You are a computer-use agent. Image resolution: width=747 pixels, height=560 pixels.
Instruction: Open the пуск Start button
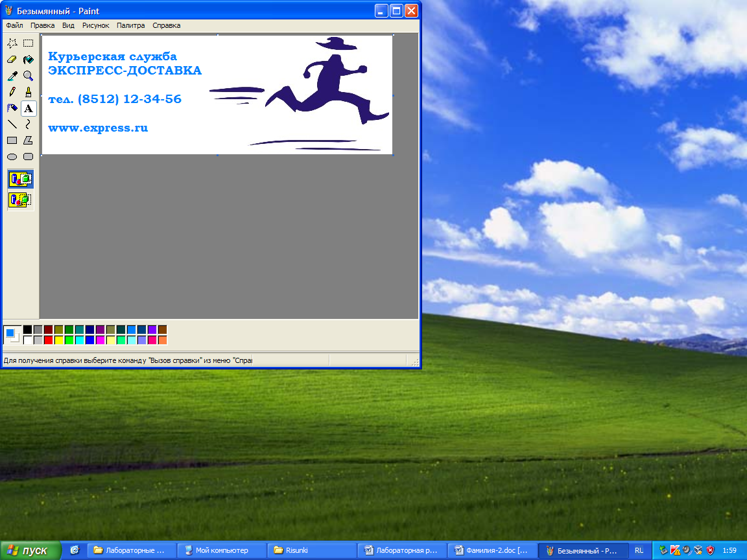pyautogui.click(x=30, y=550)
